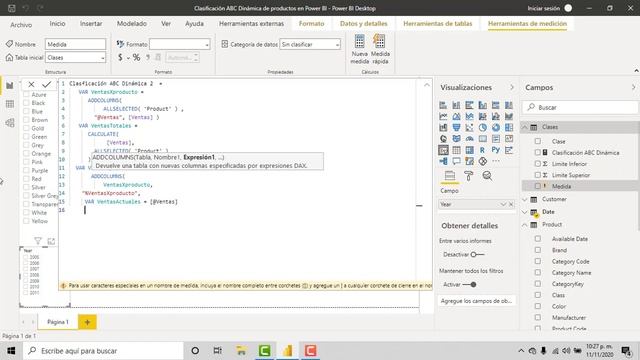Open the Report view from left sidebar
The image size is (640, 360).
[10, 86]
